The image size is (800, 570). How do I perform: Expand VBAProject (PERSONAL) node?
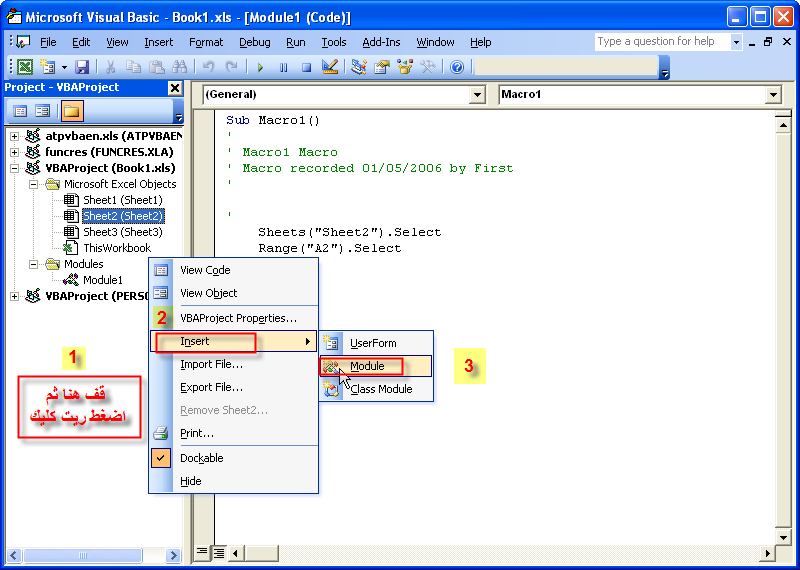(x=14, y=296)
